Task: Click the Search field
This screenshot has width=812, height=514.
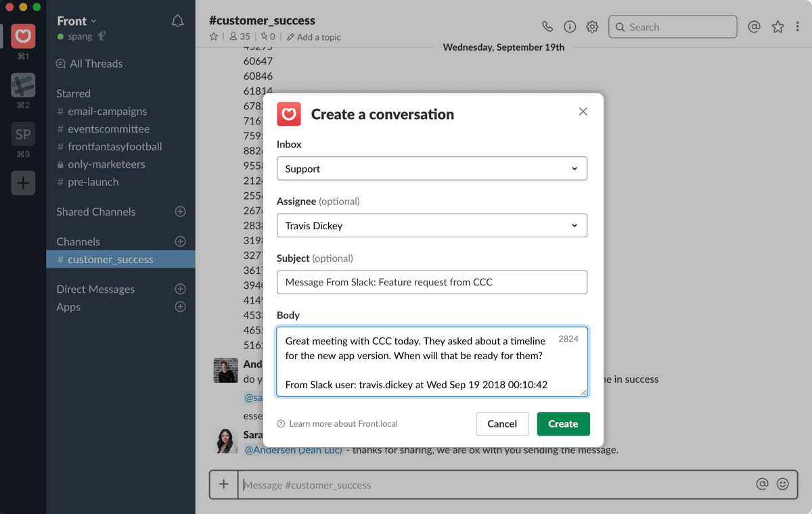Action: (x=673, y=27)
